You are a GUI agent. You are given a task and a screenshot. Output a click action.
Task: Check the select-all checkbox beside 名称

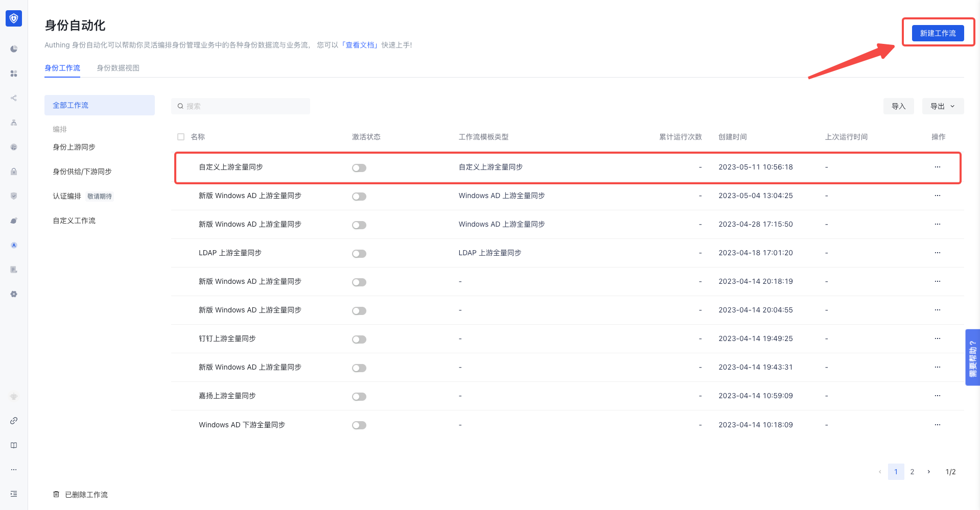(181, 137)
